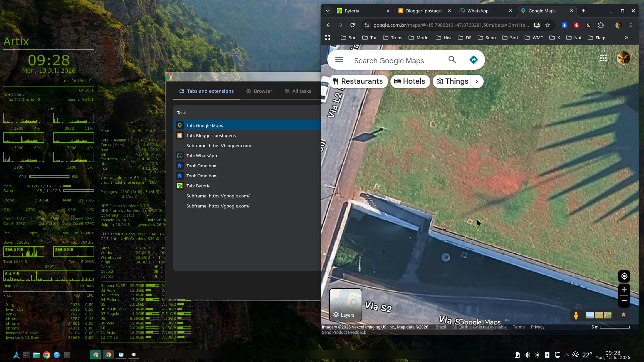This screenshot has width=644, height=362.
Task: Filter map by Restaurants
Action: click(x=358, y=81)
